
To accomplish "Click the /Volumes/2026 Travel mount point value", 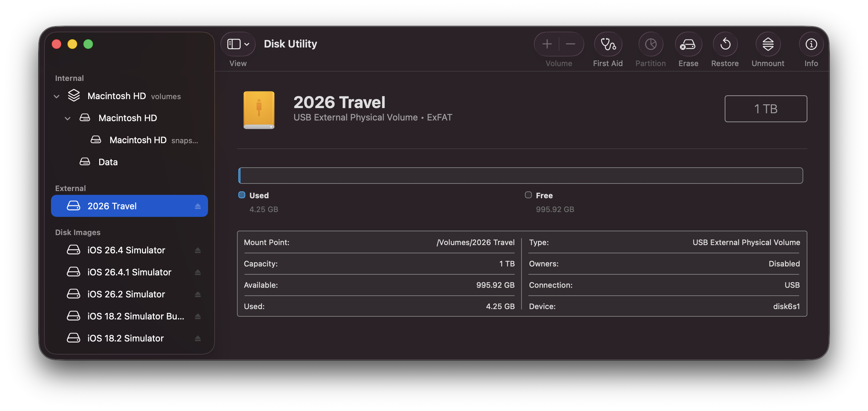I will pyautogui.click(x=476, y=242).
